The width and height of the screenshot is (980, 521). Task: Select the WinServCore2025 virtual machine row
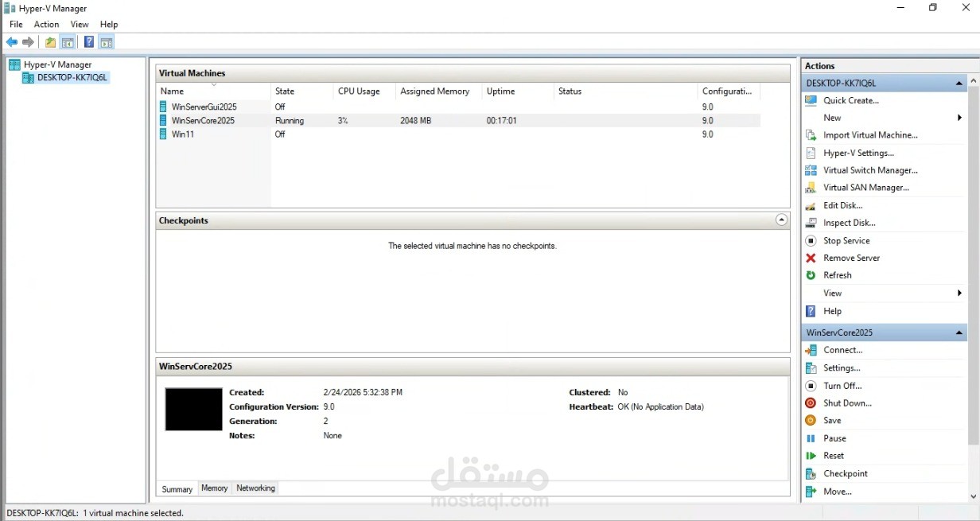(x=458, y=121)
